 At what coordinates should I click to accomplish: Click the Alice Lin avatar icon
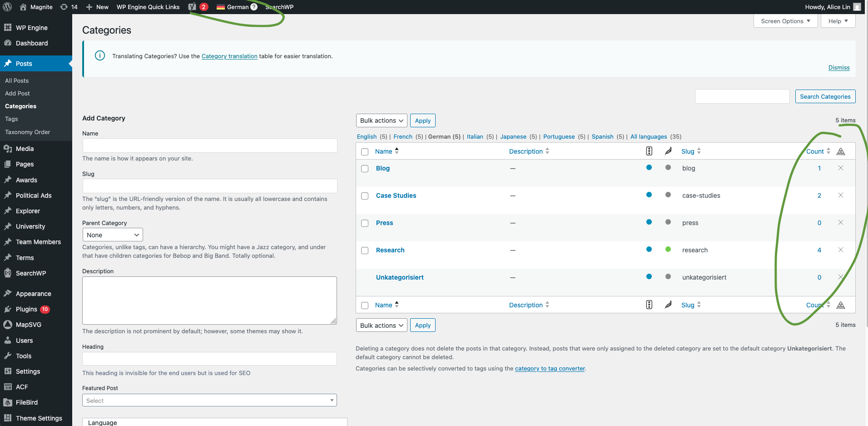click(857, 7)
